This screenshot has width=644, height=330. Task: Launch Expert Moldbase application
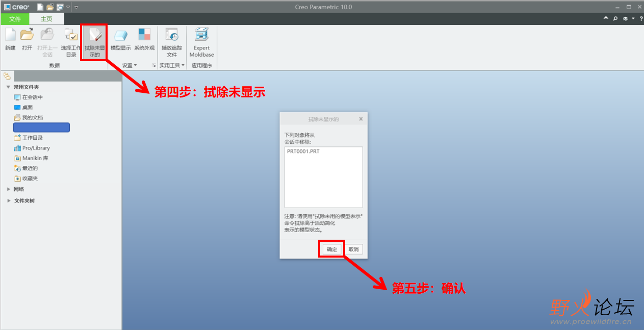[201, 43]
